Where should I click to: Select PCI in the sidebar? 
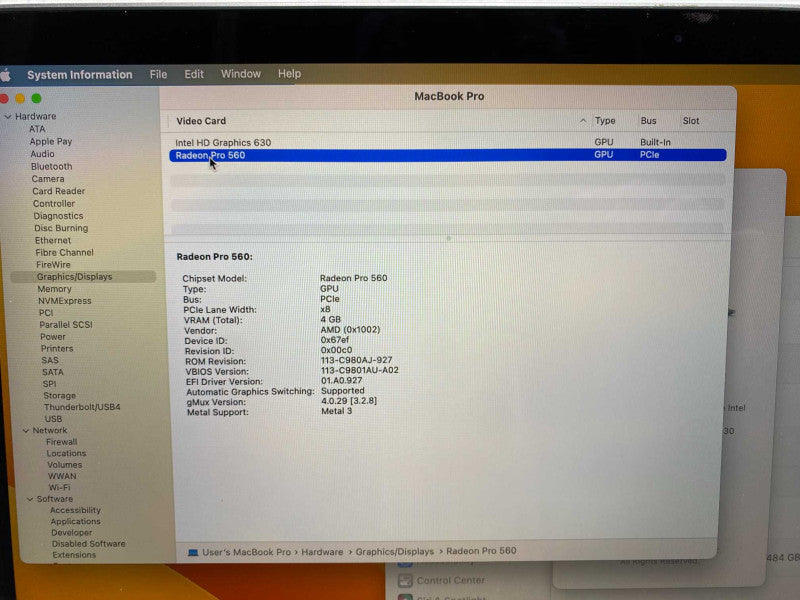click(x=46, y=313)
